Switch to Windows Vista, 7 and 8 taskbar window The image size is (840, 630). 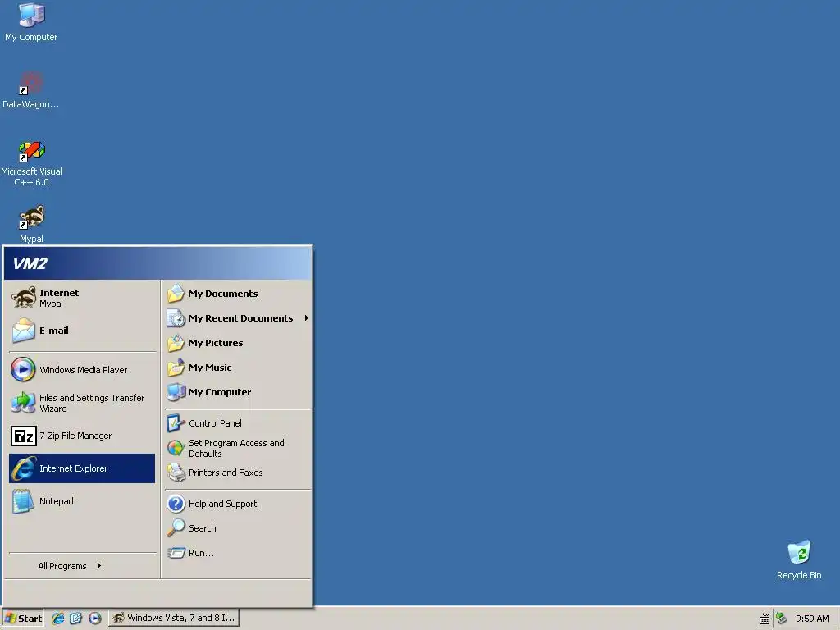click(174, 619)
